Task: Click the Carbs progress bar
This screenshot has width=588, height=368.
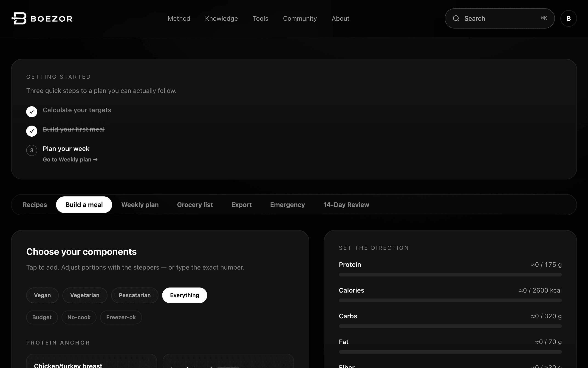Action: point(450,326)
